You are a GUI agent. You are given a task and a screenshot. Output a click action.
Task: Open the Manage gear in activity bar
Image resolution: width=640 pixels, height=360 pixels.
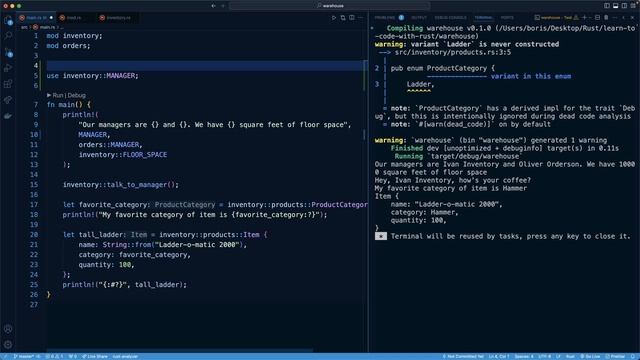8,345
